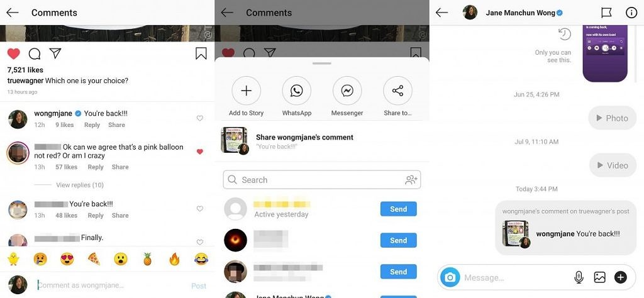
Task: Focus the Search field in the share sheet
Action: click(321, 180)
